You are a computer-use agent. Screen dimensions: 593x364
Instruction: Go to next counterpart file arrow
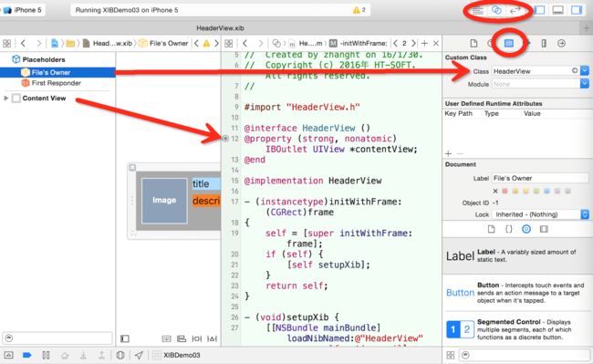[413, 44]
